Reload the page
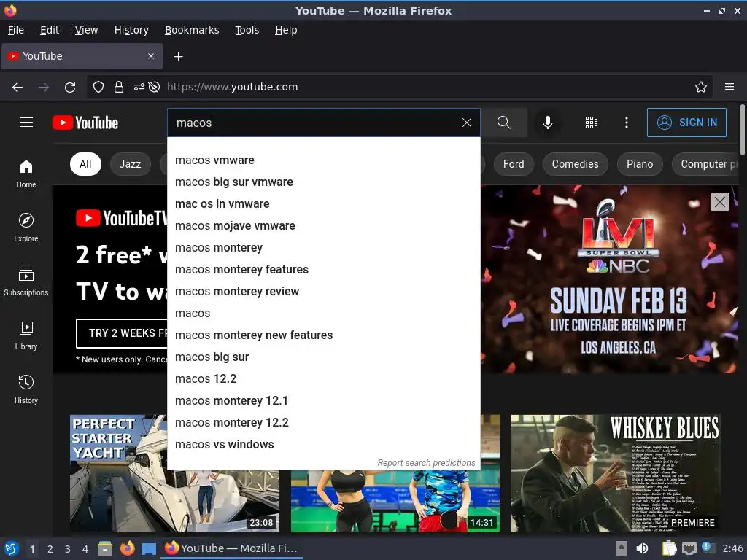Viewport: 747px width, 560px height. pos(70,87)
